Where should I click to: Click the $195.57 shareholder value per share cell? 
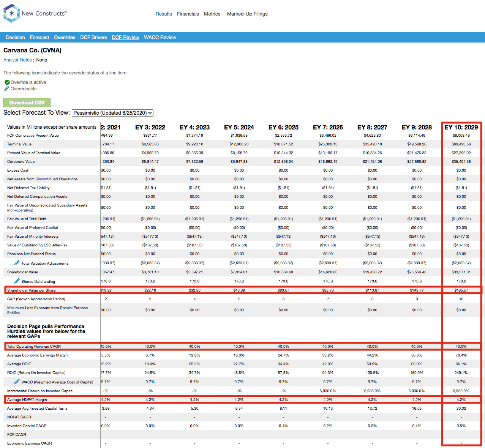pyautogui.click(x=461, y=290)
